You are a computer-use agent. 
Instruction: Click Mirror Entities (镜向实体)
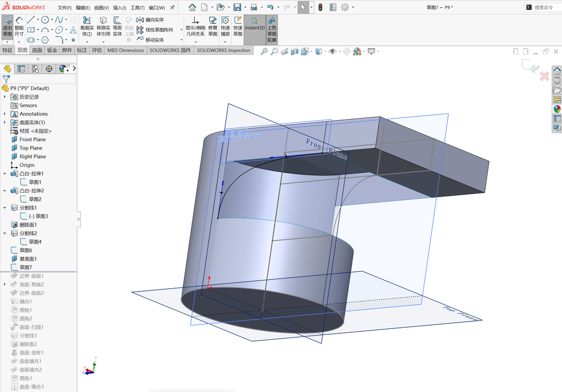(150, 20)
